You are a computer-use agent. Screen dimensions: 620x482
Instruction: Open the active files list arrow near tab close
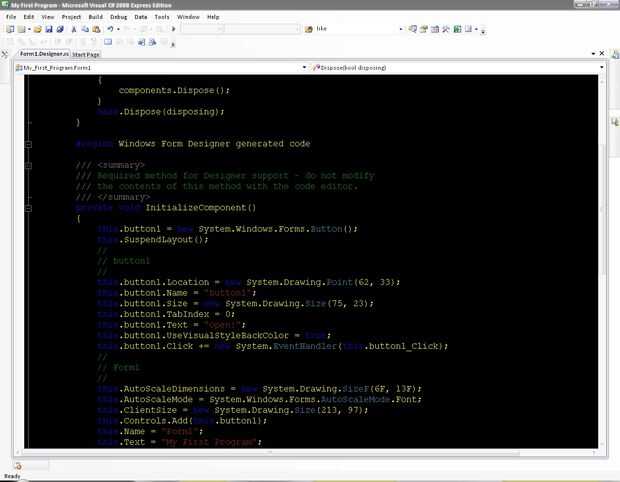click(593, 53)
